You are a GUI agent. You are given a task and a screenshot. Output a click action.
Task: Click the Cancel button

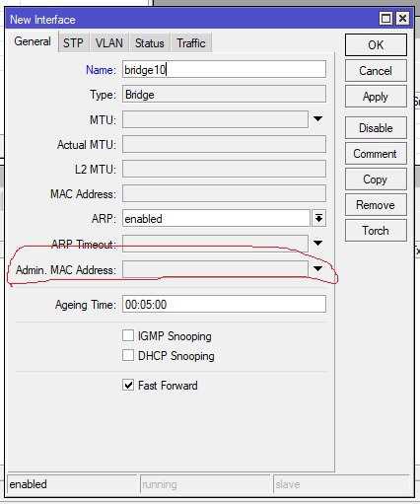pos(376,71)
